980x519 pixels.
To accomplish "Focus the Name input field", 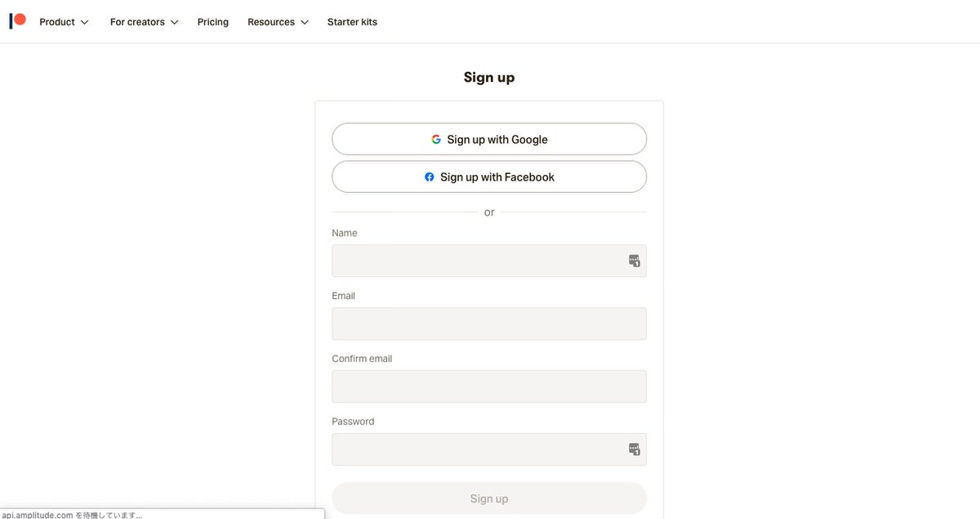I will point(489,261).
